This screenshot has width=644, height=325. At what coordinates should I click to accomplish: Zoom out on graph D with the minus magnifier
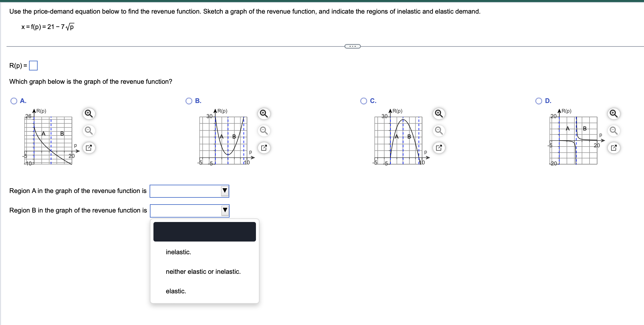point(613,131)
